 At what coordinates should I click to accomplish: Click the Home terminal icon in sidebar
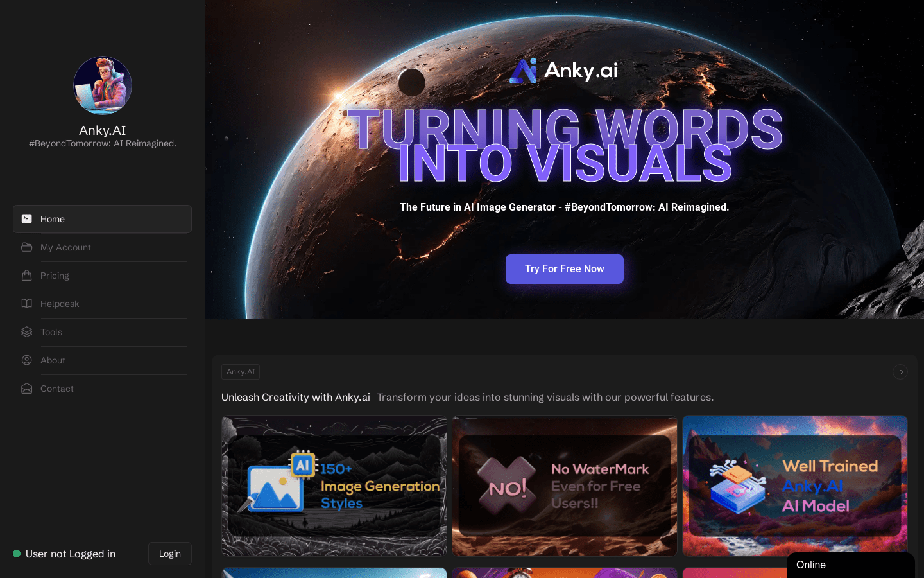click(x=26, y=219)
